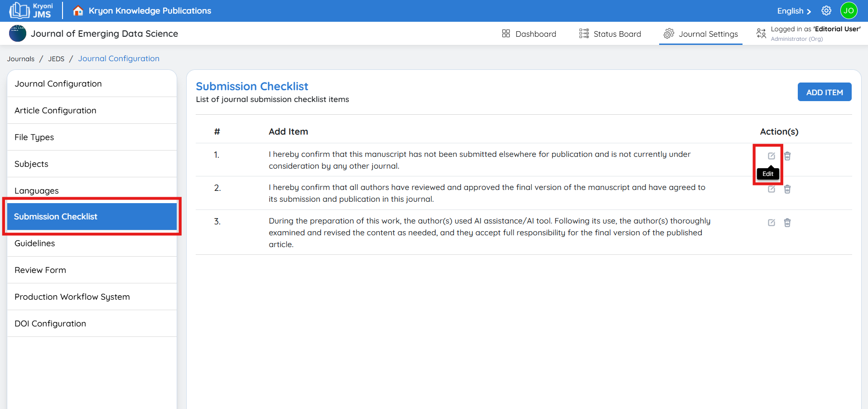Open the Review Form sidebar item
Viewport: 868px width, 409px height.
40,270
